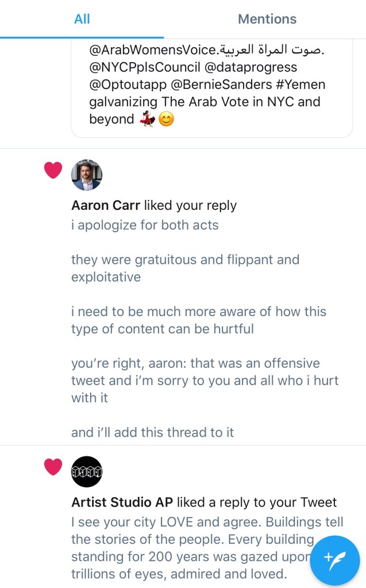Open the #Yemen hashtag

[304, 85]
